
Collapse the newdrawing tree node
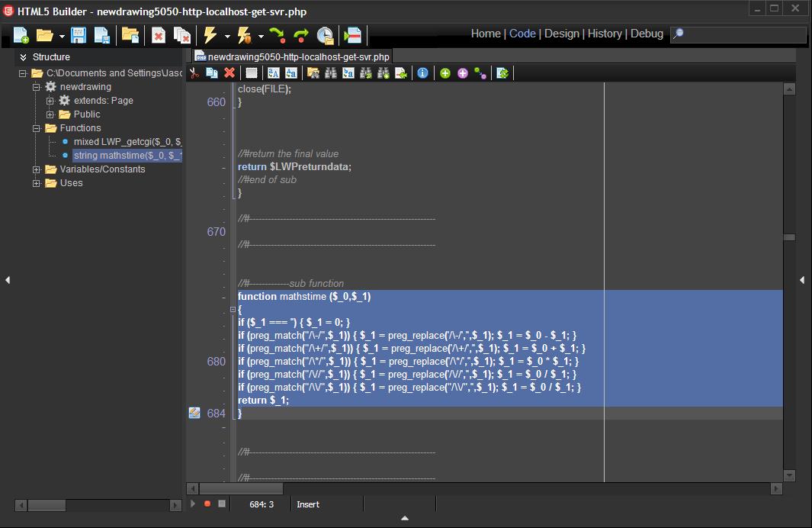[37, 87]
